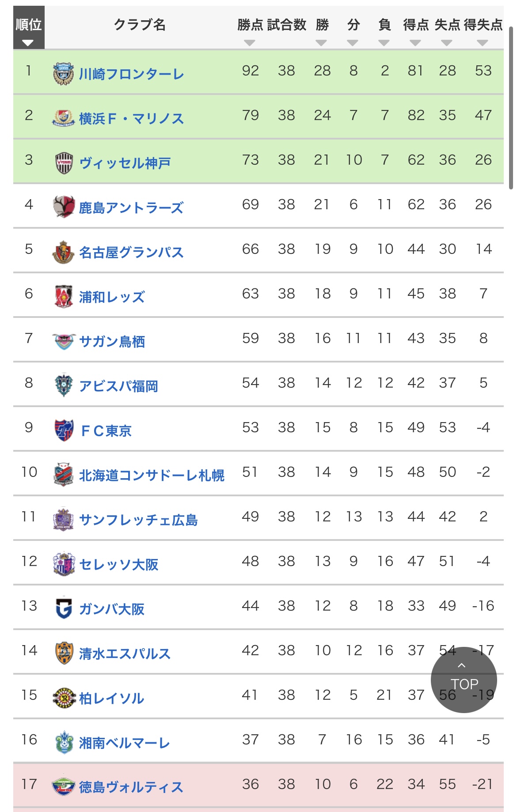Open the 徳島ヴォルティス team link
The width and height of the screenshot is (517, 812).
(x=131, y=787)
